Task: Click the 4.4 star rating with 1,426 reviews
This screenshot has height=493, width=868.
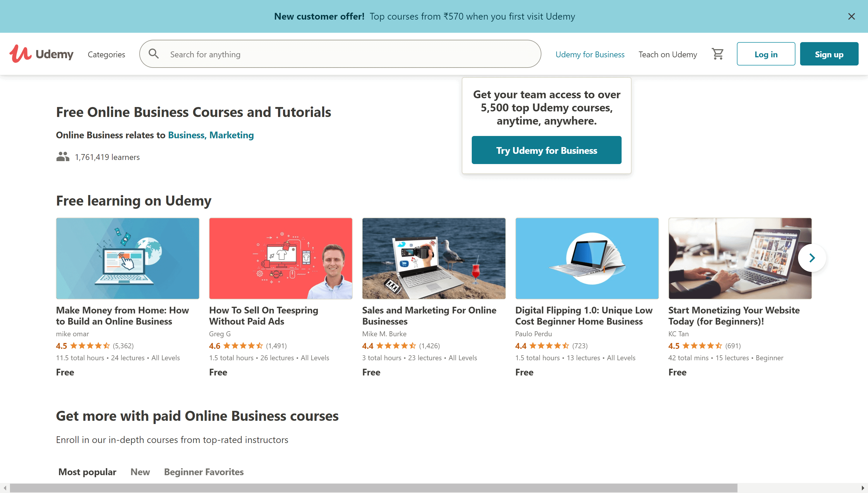Action: (x=401, y=346)
